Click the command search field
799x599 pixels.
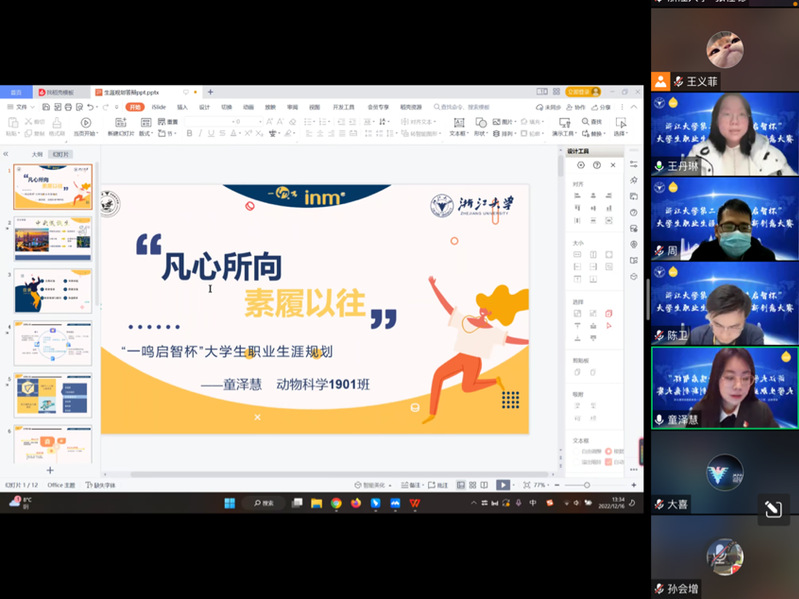(462, 107)
